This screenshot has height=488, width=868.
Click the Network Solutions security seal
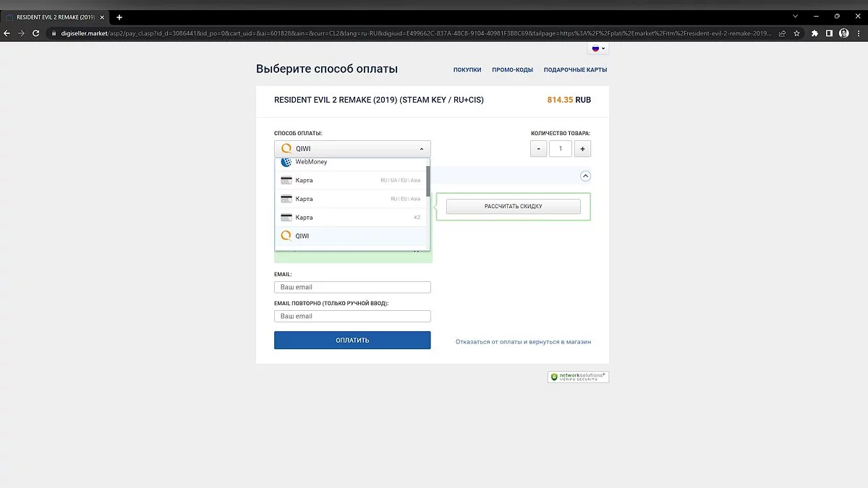tap(578, 377)
